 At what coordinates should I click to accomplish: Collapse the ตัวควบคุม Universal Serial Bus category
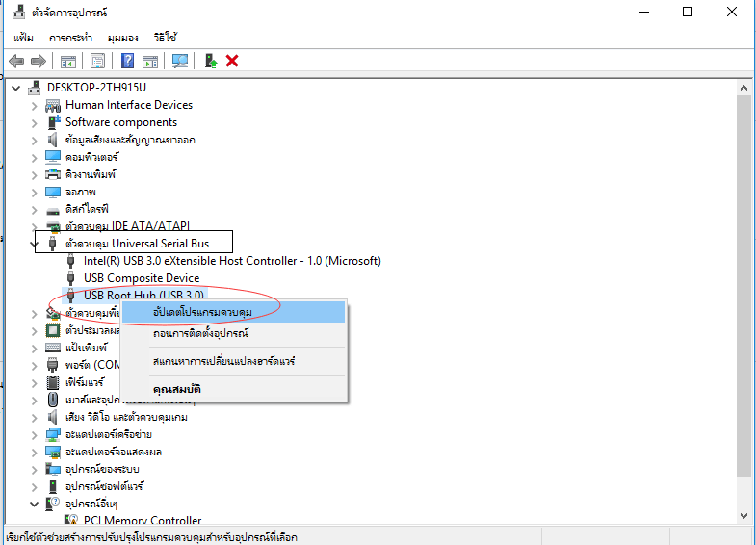pos(35,244)
